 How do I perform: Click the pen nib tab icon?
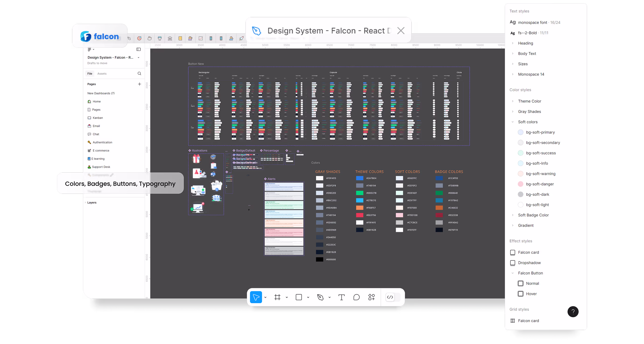tap(129, 38)
